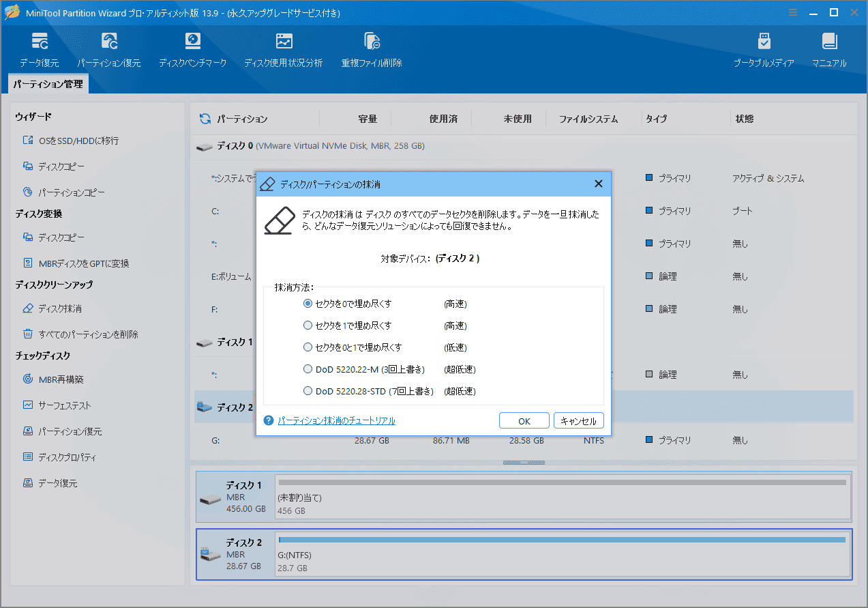Viewport: 868px width, 608px height.
Task: Sort by the 使用済 column header
Action: click(443, 119)
